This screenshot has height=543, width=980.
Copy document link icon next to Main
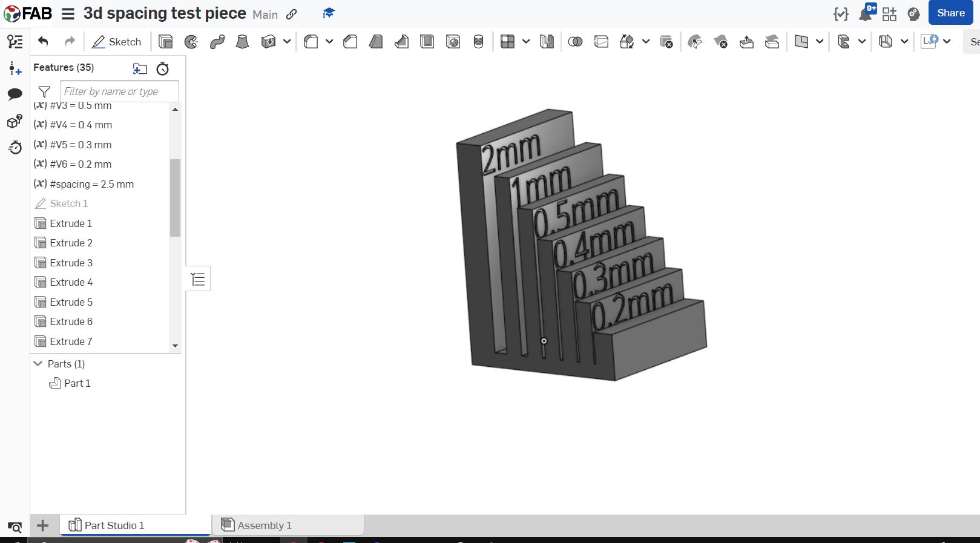pyautogui.click(x=292, y=14)
